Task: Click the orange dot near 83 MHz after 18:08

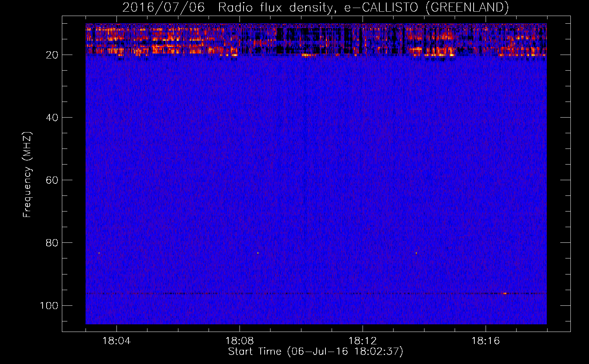Action: (258, 253)
